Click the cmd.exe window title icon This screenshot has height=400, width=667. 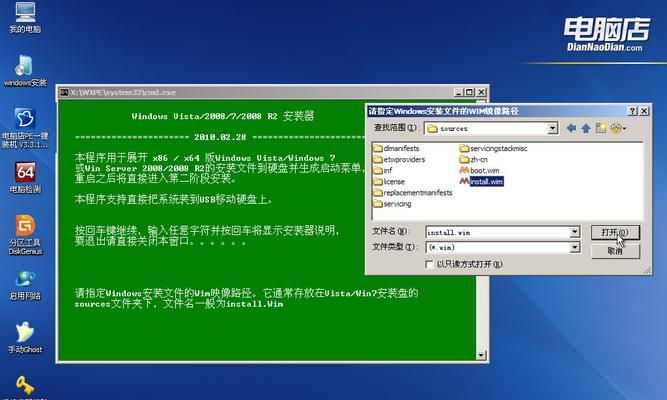pos(64,92)
